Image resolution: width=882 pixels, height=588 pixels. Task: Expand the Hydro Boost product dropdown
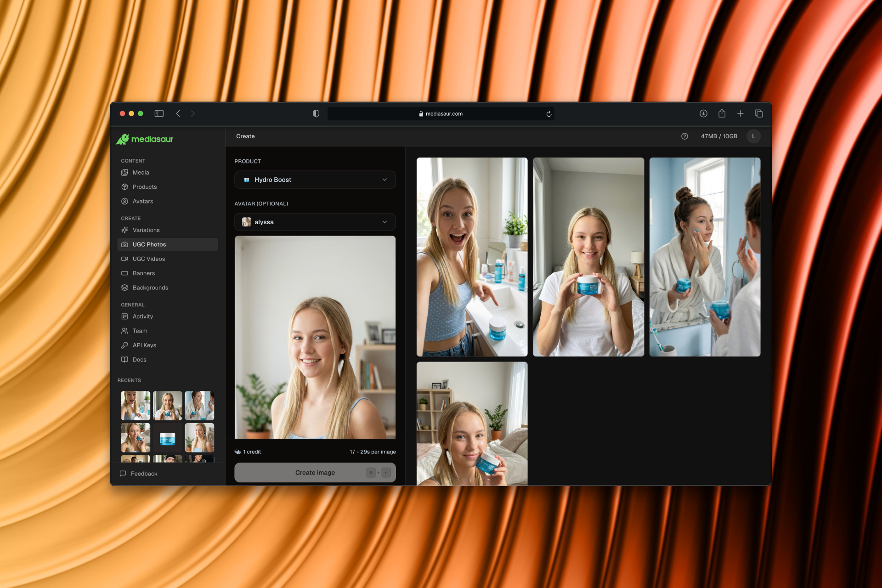tap(315, 180)
